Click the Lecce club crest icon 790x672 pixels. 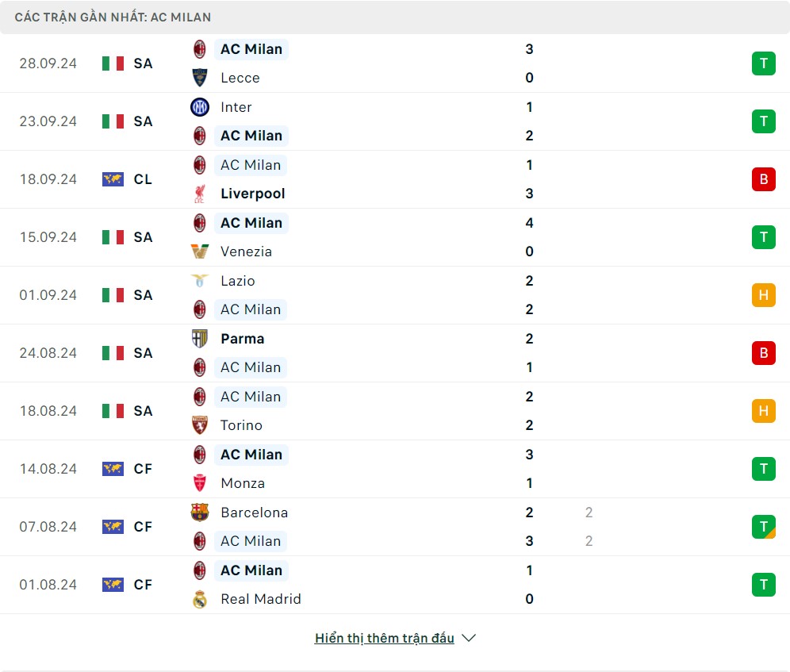200,78
